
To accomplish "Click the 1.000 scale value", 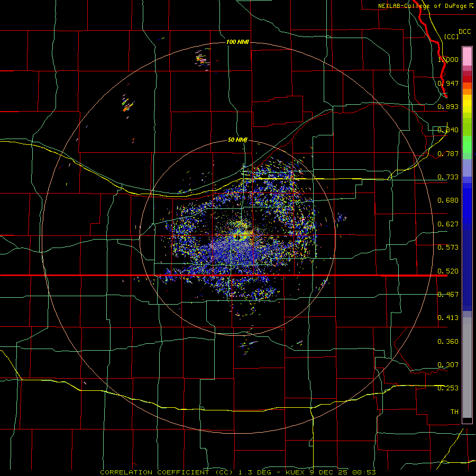I will click(x=448, y=59).
